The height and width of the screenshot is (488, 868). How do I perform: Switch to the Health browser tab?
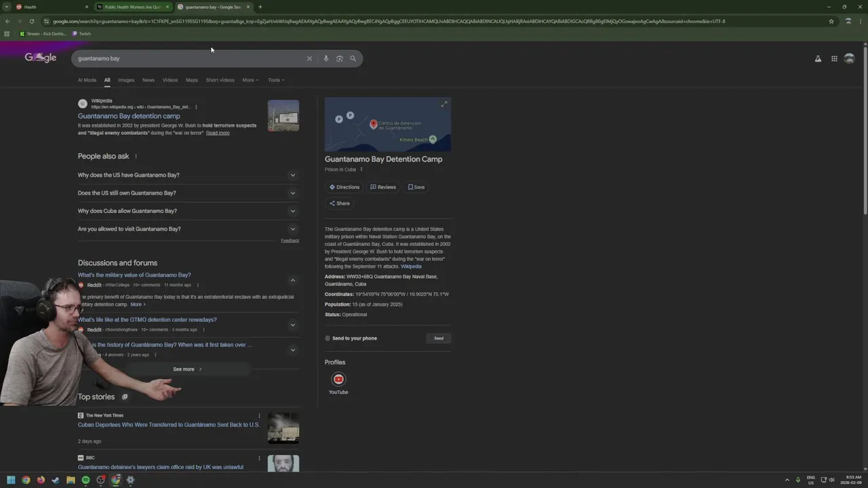point(51,7)
